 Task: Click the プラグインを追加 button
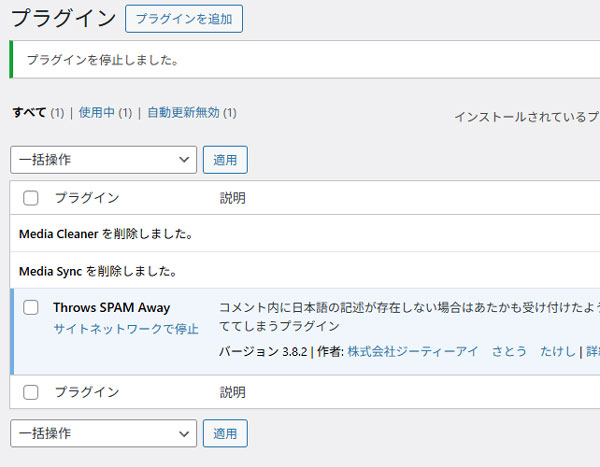click(x=184, y=19)
